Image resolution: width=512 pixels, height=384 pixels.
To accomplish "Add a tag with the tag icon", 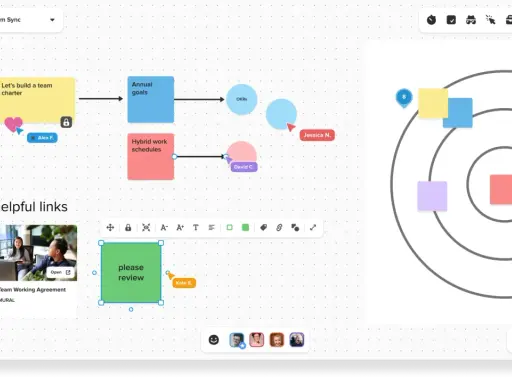I will pos(263,228).
